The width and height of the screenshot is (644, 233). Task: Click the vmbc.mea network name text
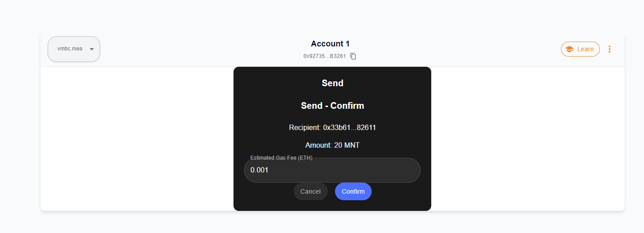70,49
